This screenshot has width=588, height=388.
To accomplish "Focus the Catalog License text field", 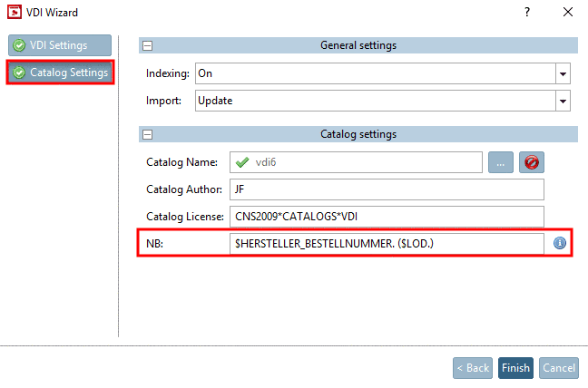I will click(386, 217).
